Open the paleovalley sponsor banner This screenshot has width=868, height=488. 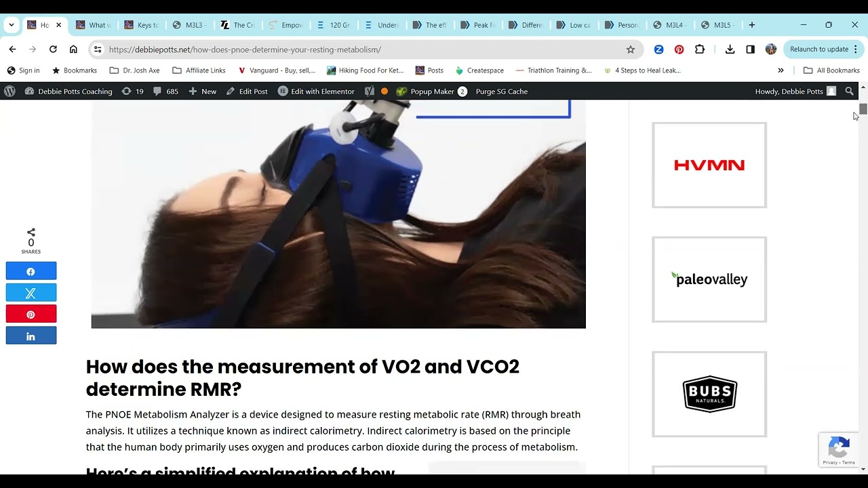(x=709, y=279)
